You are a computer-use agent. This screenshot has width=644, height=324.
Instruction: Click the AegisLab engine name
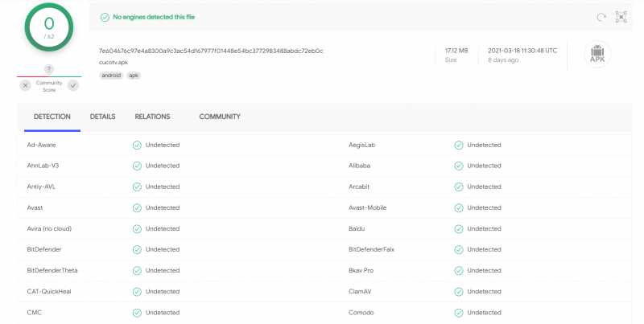coord(361,145)
